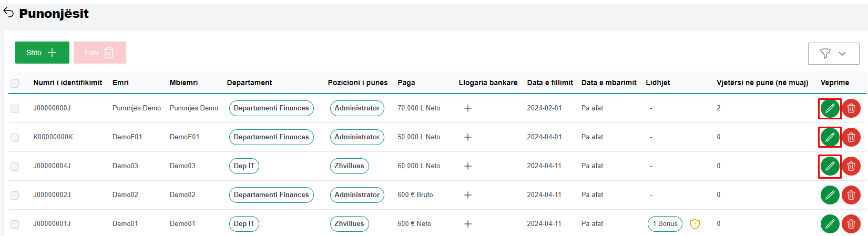Image resolution: width=868 pixels, height=236 pixels.
Task: Edit the Demo03 employee row
Action: click(830, 166)
